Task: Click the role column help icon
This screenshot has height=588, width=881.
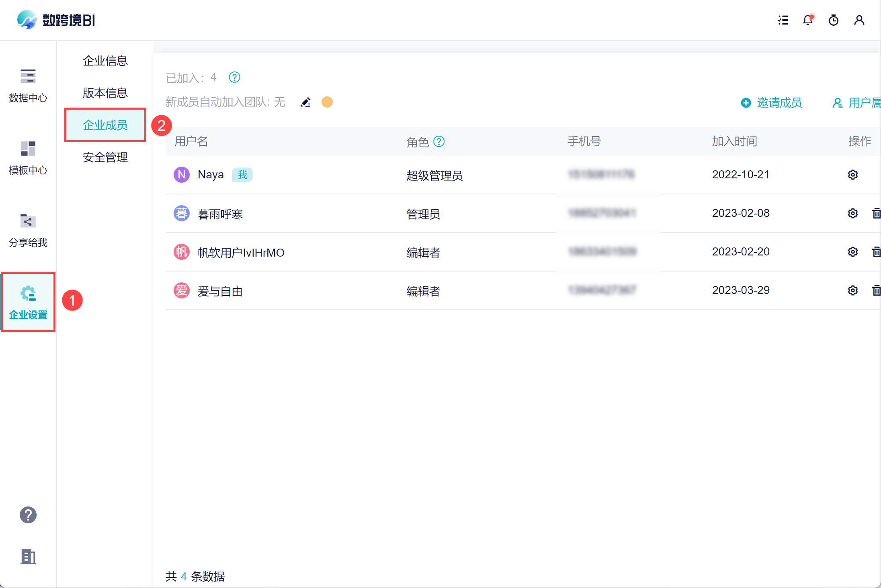Action: tap(439, 141)
